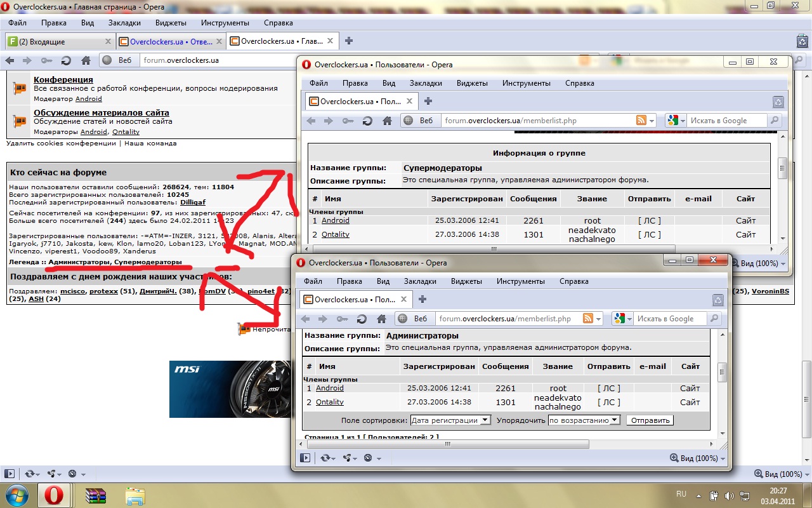Reload the page in the Супермодераторы window

pyautogui.click(x=367, y=121)
